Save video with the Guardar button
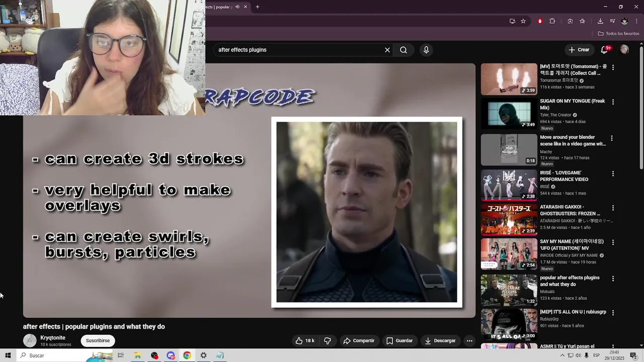This screenshot has height=362, width=644. [399, 340]
